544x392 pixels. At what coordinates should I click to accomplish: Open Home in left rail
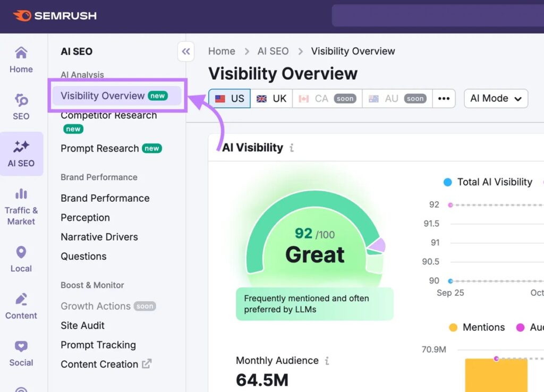(x=21, y=60)
